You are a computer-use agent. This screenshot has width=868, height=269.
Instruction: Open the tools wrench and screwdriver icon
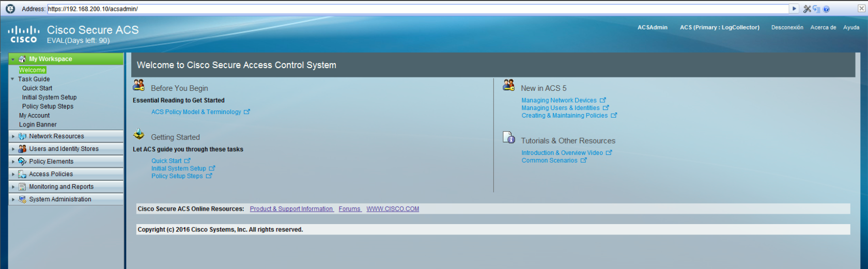807,9
